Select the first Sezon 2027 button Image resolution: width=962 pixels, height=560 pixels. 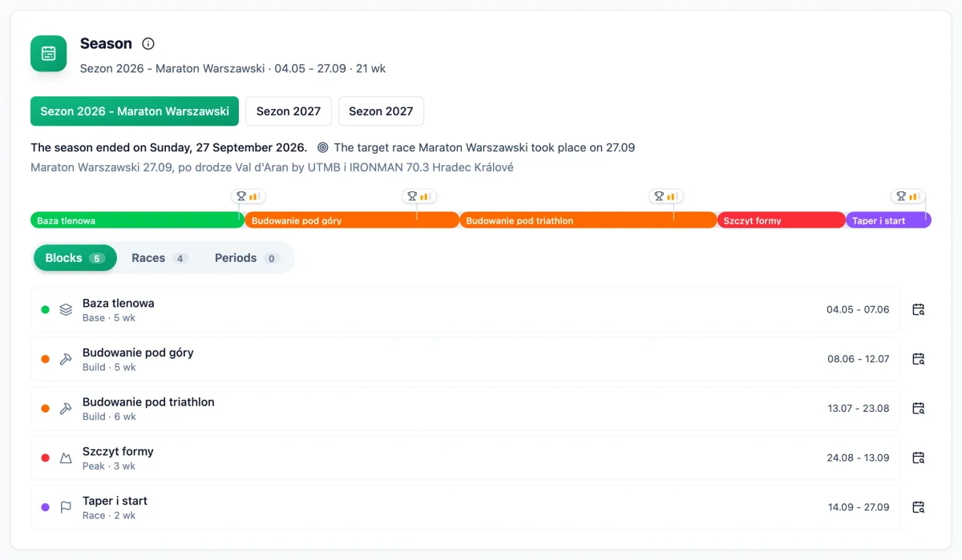(x=289, y=111)
